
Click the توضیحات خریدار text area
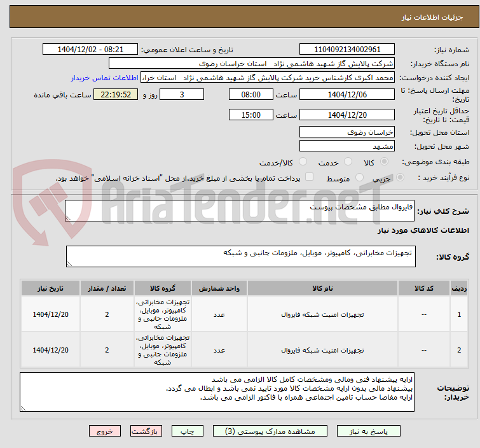pos(217,392)
